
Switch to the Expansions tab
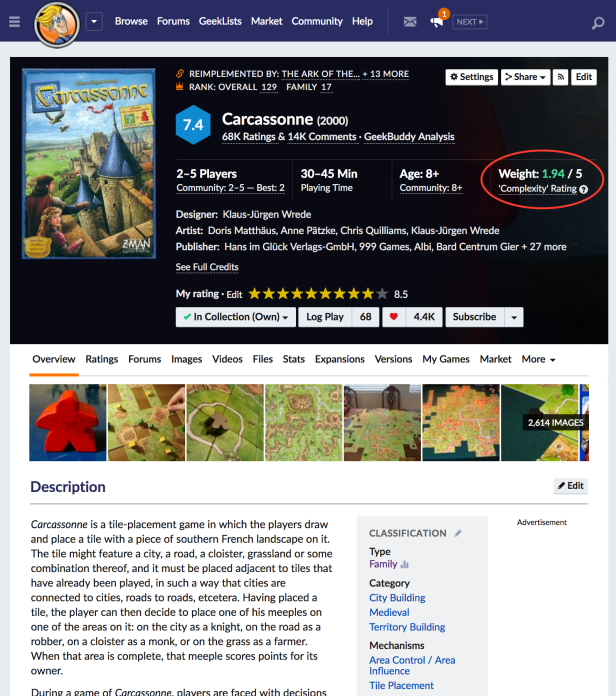click(x=340, y=359)
